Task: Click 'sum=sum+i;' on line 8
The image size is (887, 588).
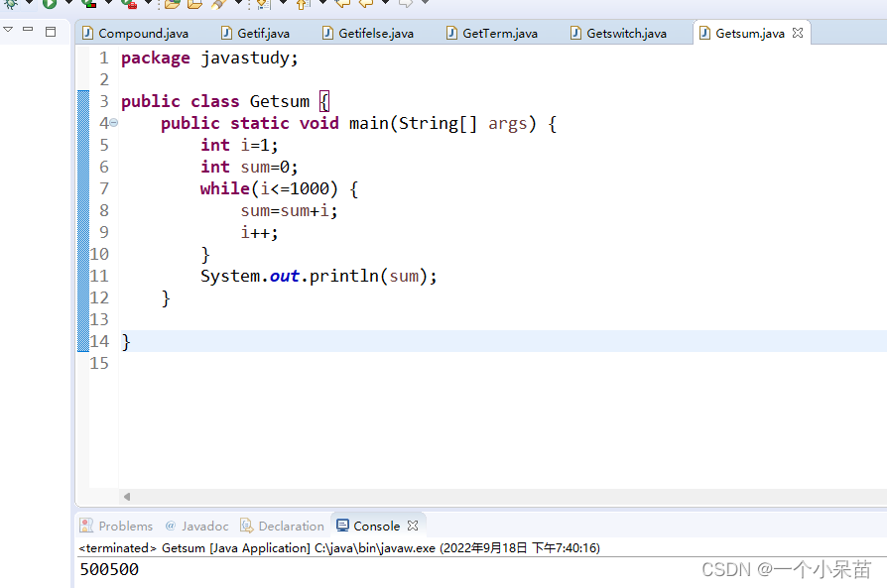Action: pyautogui.click(x=289, y=211)
